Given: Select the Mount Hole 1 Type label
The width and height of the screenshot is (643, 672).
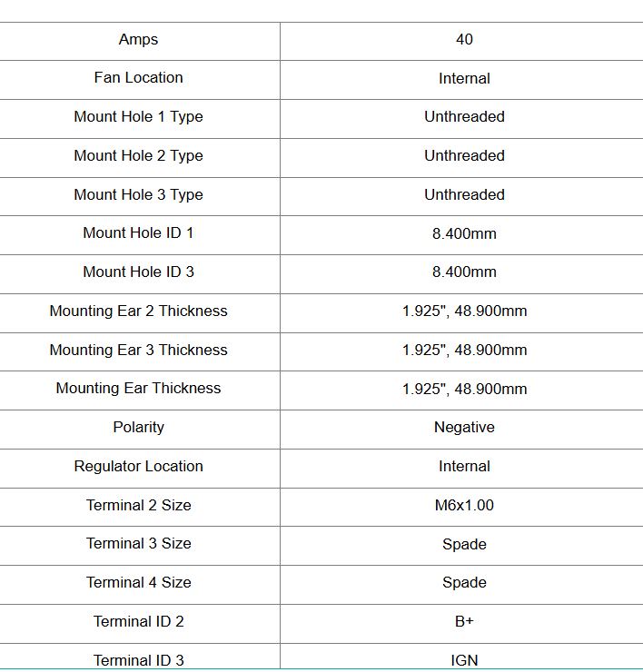Looking at the screenshot, I should click(138, 116).
